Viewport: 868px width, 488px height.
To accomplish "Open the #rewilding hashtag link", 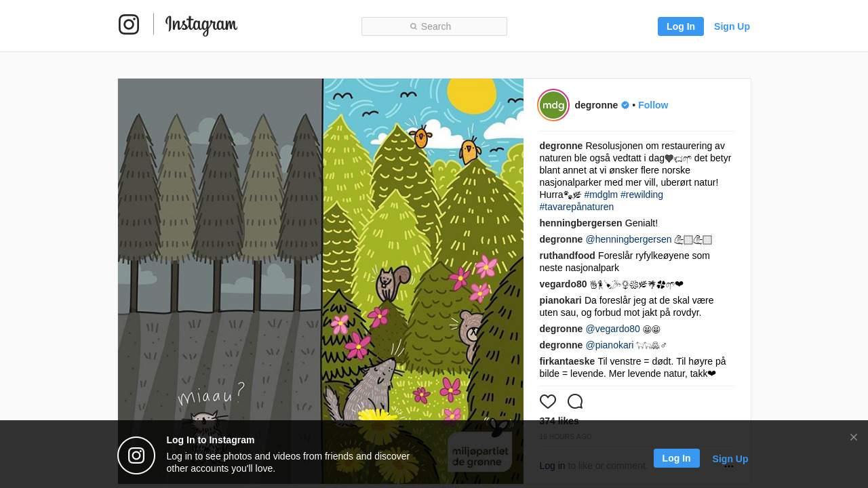I will pos(642,195).
